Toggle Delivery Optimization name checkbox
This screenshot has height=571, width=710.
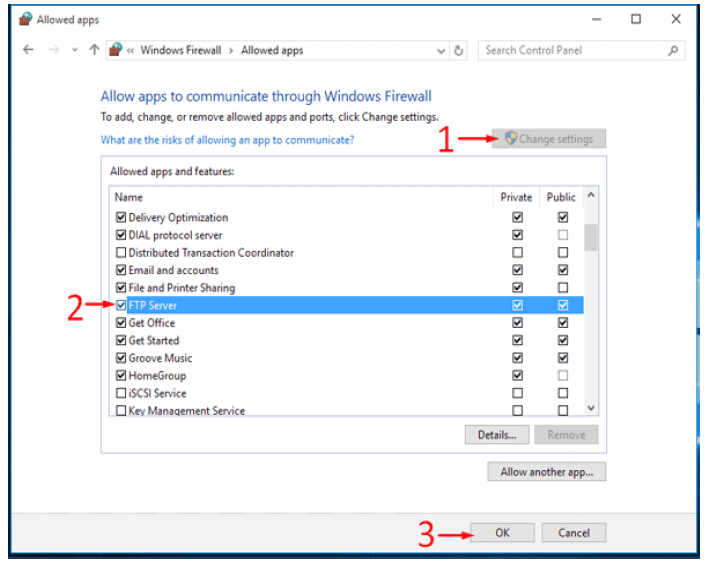(121, 217)
